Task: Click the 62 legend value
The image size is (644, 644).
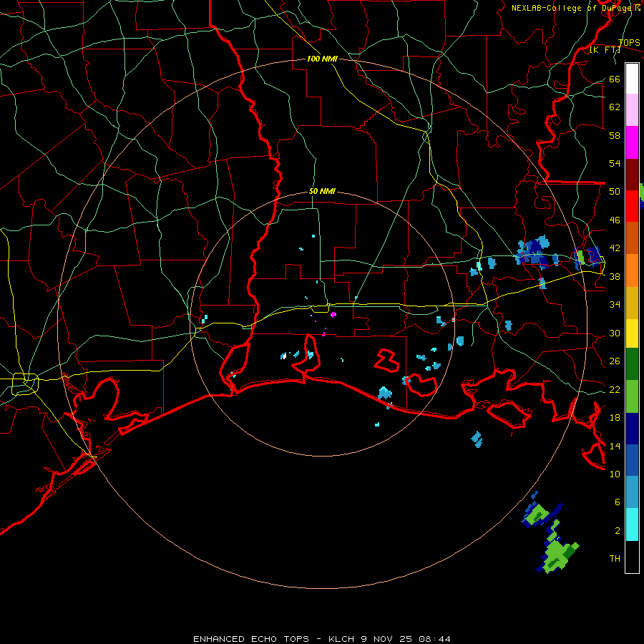Action: pos(615,107)
